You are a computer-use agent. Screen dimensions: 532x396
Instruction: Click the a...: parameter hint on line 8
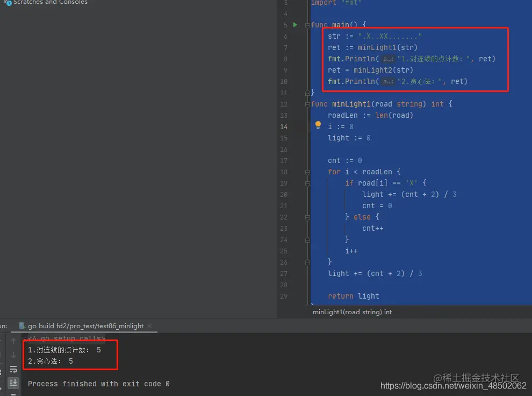pos(388,59)
